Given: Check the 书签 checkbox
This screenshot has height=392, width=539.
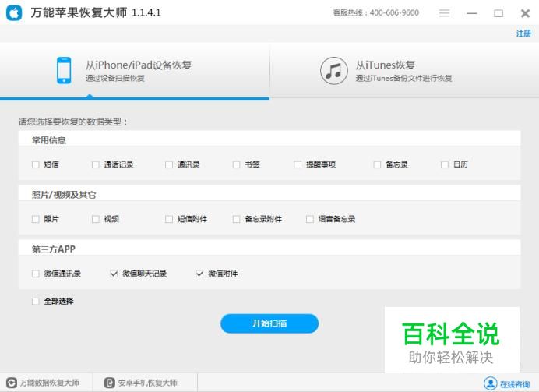Looking at the screenshot, I should click(236, 164).
